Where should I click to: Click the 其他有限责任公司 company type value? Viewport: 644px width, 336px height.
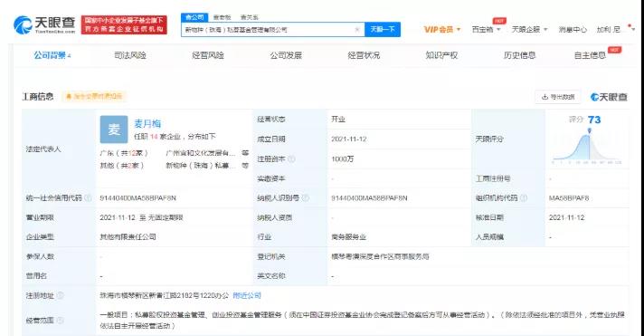point(128,237)
